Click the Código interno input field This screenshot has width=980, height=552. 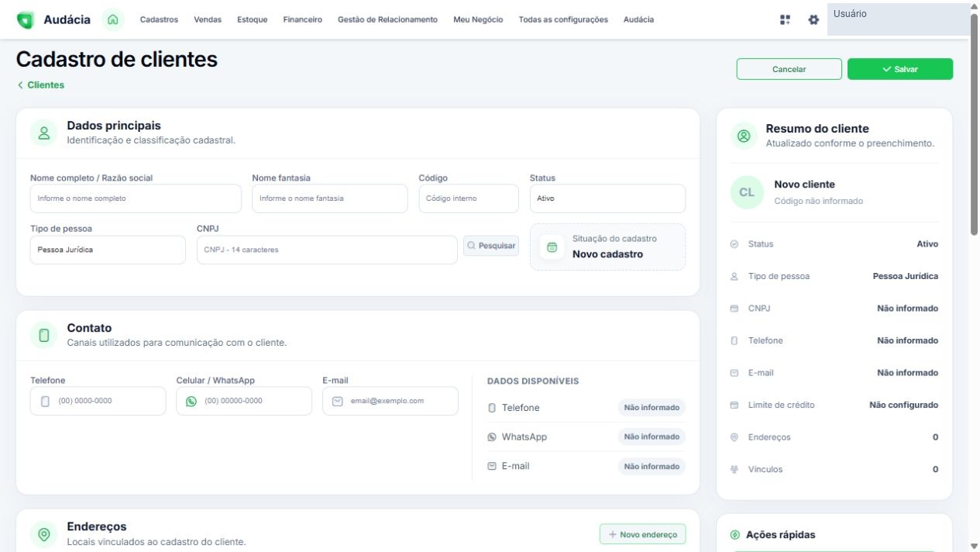coord(469,198)
